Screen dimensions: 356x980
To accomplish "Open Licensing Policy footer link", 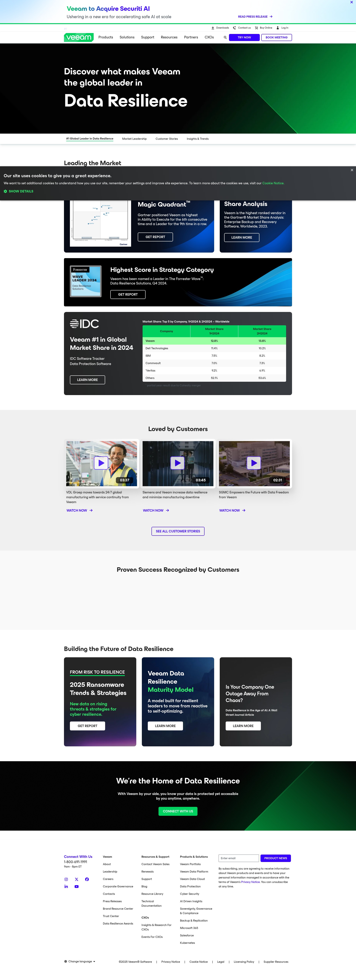I will 244,962.
